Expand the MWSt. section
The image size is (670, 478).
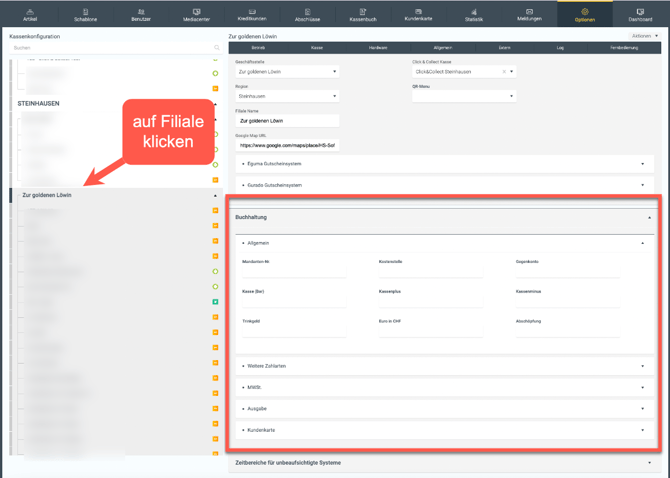tap(443, 387)
